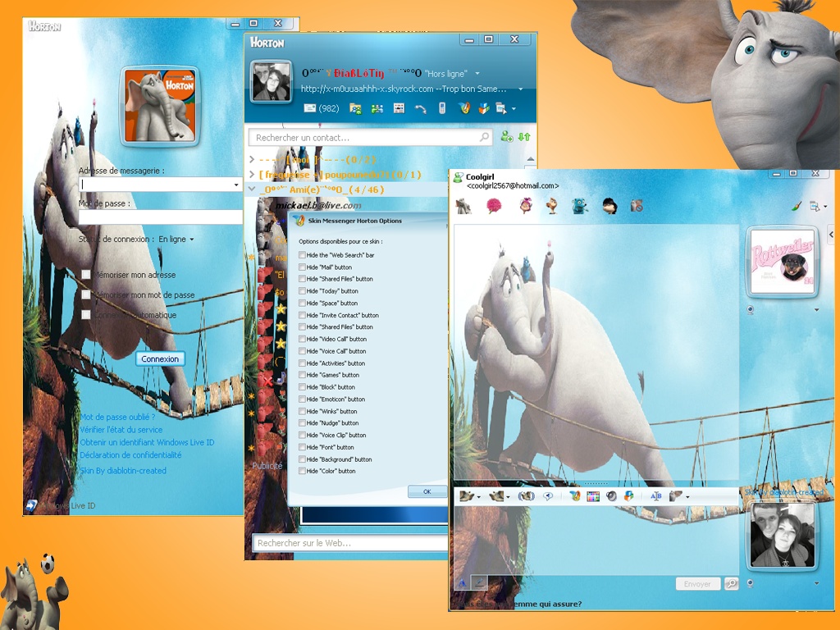
Task: Open the Today newspaper icon in contact list window
Action: pos(399,109)
